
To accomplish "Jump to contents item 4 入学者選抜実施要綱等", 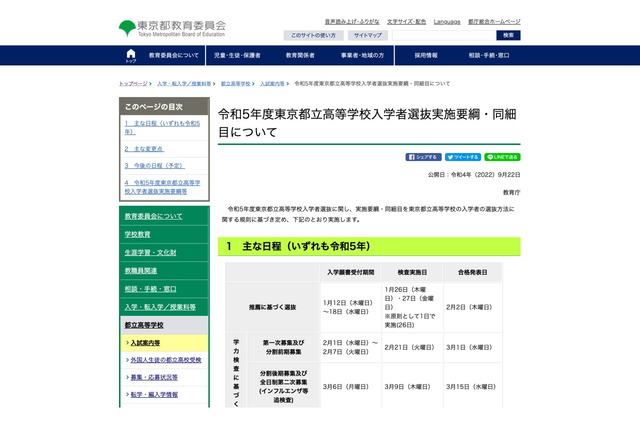I will 162,187.
